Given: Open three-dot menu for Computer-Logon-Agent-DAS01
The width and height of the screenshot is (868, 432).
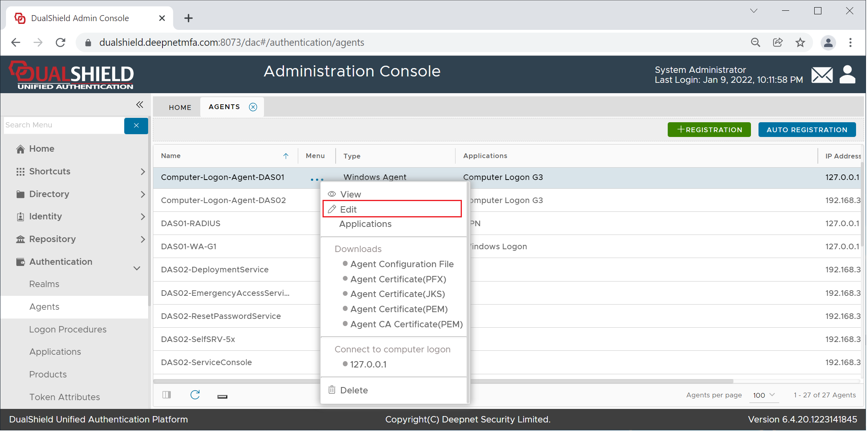Looking at the screenshot, I should [317, 180].
